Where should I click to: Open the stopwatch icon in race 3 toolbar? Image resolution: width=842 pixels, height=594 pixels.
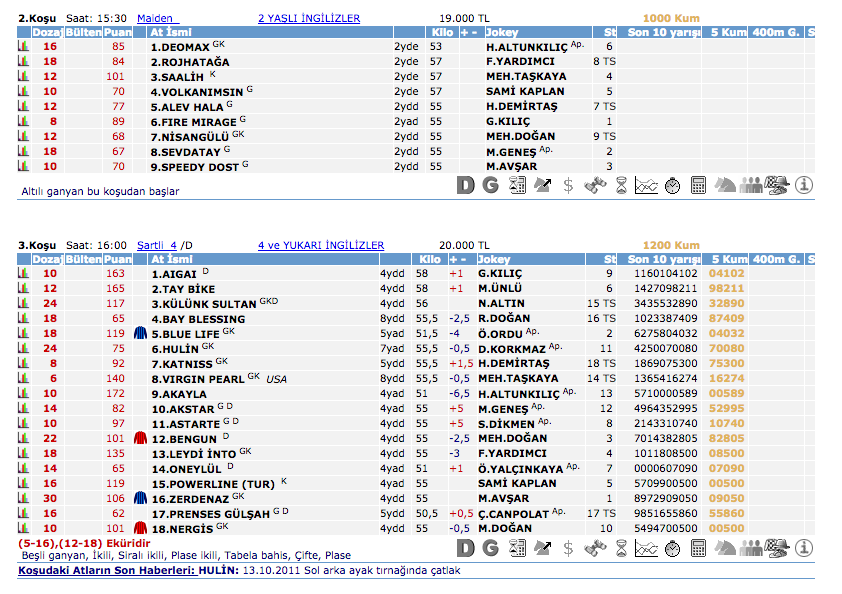click(672, 548)
